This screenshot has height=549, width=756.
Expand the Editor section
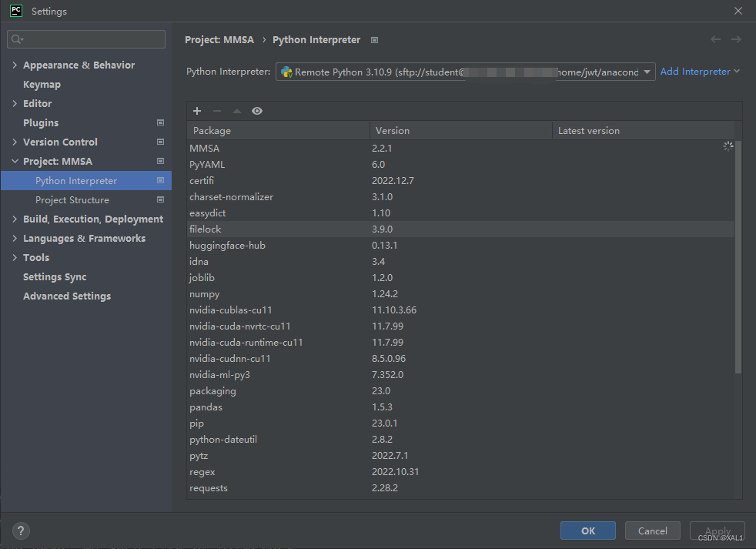coord(15,103)
